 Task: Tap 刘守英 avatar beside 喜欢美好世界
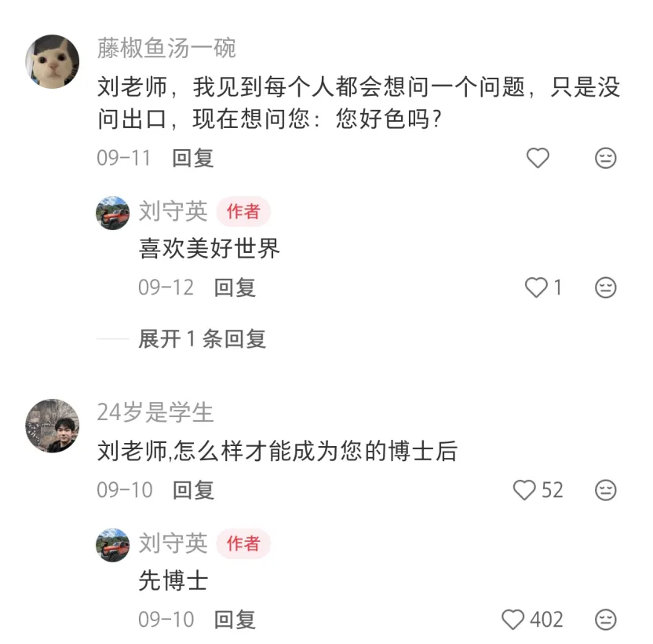coord(112,213)
